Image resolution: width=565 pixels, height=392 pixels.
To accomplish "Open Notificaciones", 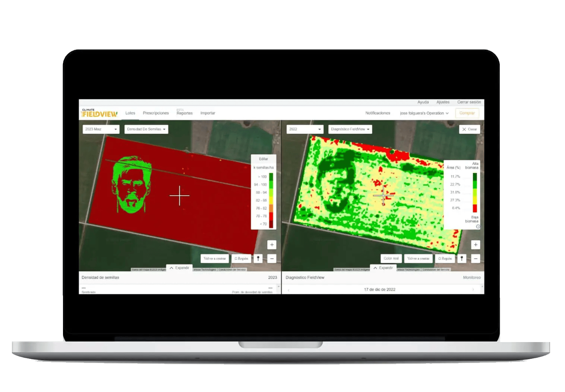I will (378, 113).
